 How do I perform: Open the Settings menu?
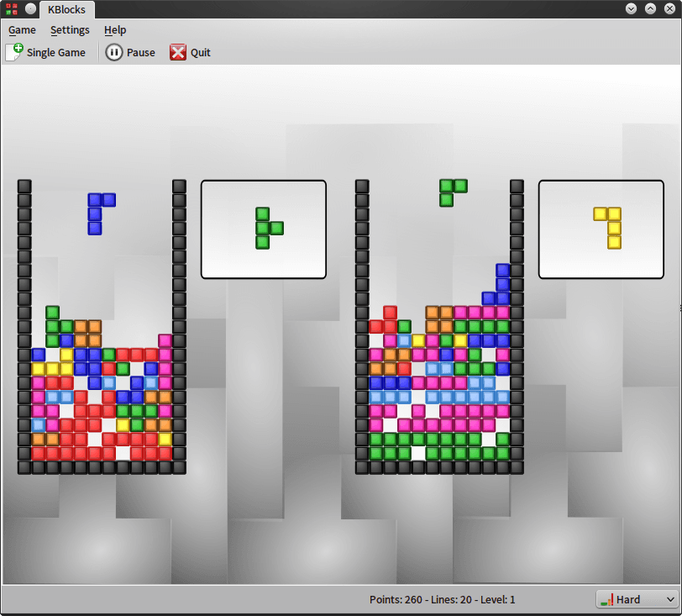70,30
